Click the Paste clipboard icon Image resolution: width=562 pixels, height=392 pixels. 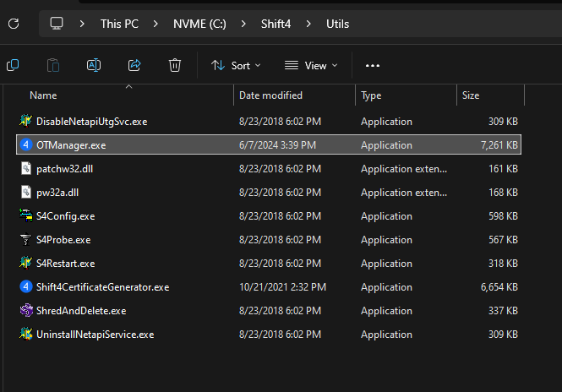pos(53,65)
